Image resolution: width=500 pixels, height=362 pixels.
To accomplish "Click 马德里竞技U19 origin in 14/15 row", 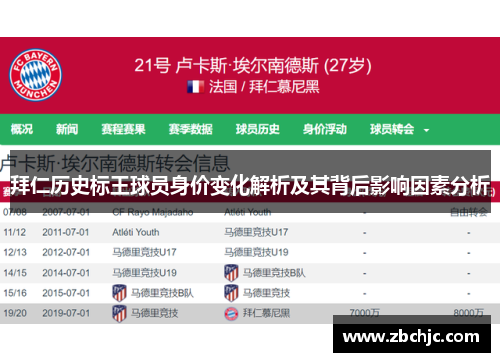I will point(144,273).
